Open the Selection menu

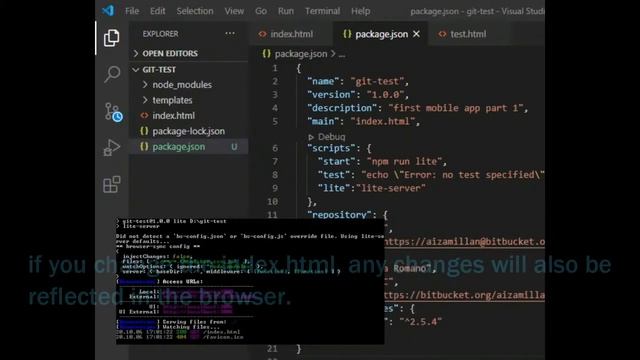(195, 11)
